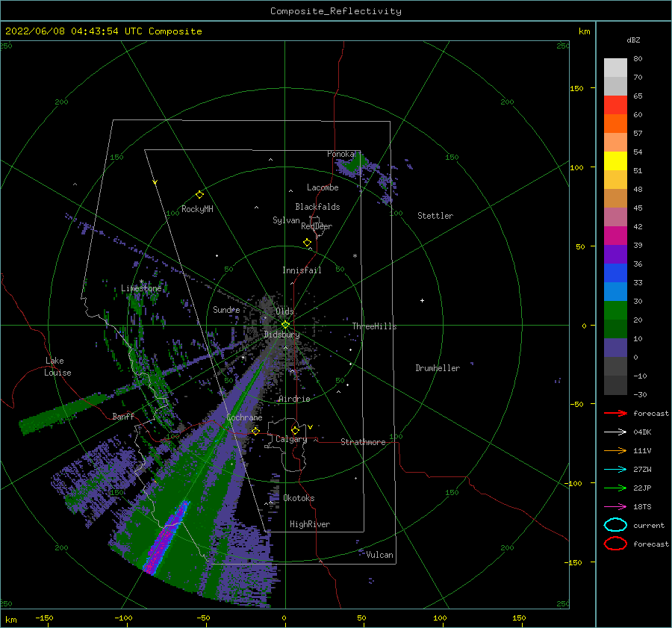
Task: Click the Sundre label
Action: pos(226,310)
